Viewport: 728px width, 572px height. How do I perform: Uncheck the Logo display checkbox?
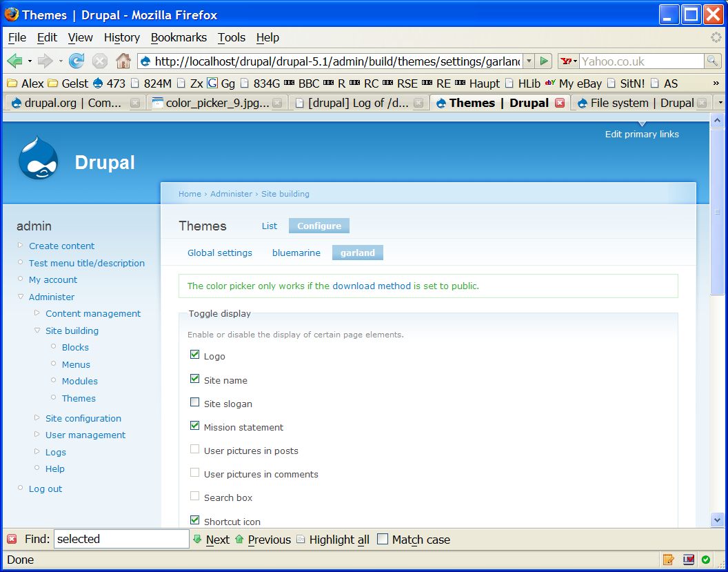click(194, 354)
